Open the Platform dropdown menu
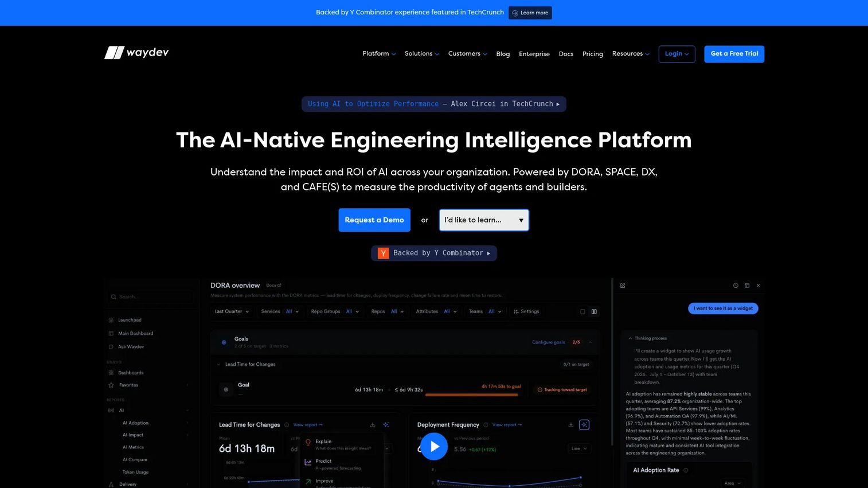The height and width of the screenshot is (488, 868). coord(379,54)
